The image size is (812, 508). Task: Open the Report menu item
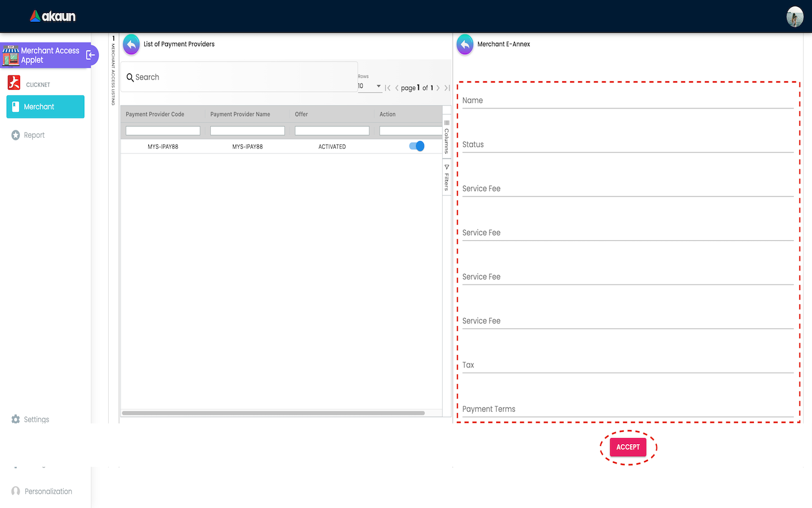(x=28, y=135)
